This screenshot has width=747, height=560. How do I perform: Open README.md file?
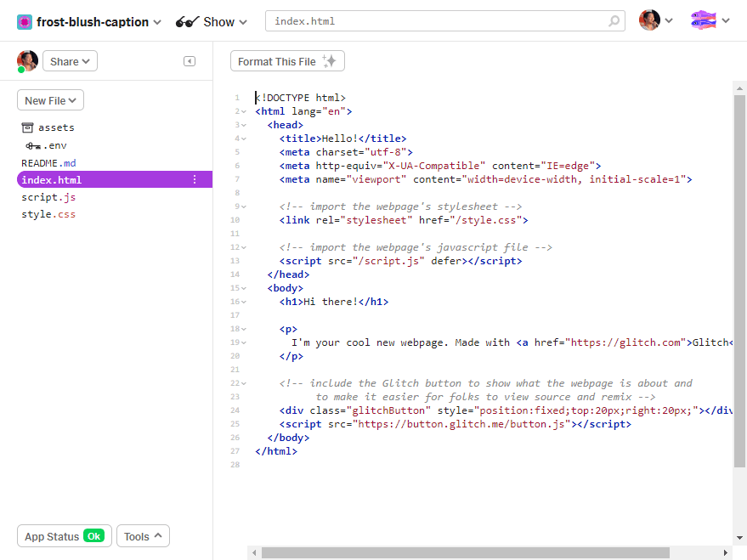[x=48, y=163]
